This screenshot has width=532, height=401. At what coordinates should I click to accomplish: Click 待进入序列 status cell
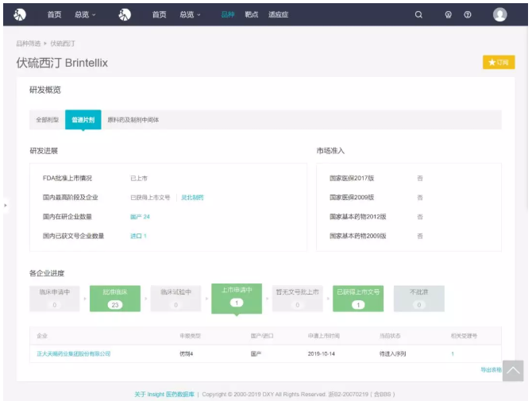coord(392,354)
